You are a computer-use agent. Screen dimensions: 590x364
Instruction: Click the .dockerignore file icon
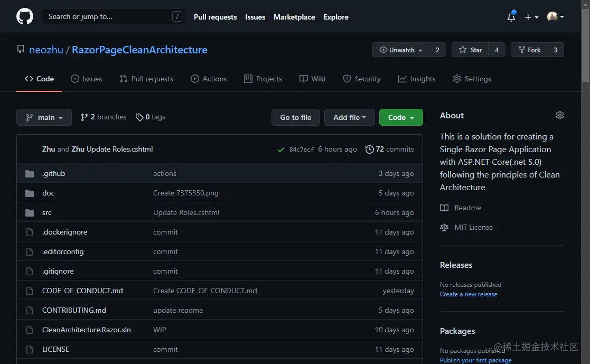pyautogui.click(x=30, y=232)
